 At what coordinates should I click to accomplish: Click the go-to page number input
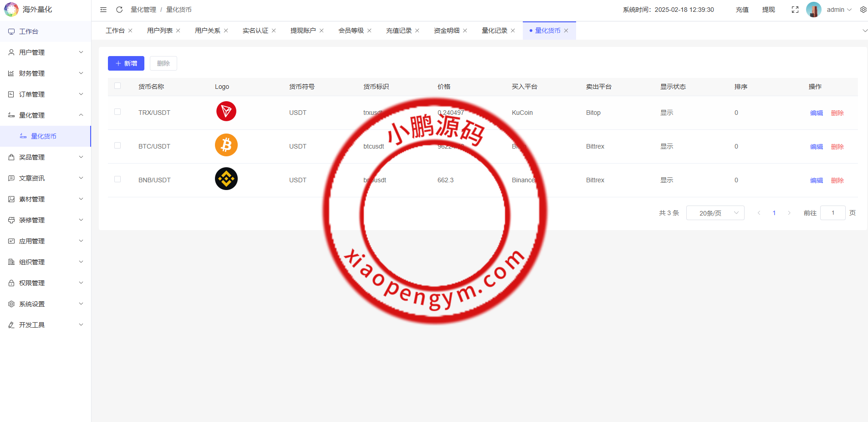click(832, 213)
